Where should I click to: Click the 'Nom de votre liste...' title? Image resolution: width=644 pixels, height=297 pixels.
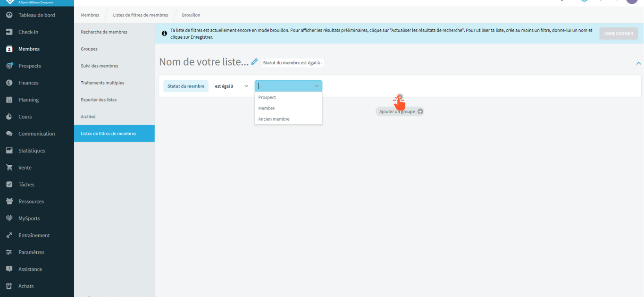(x=204, y=62)
